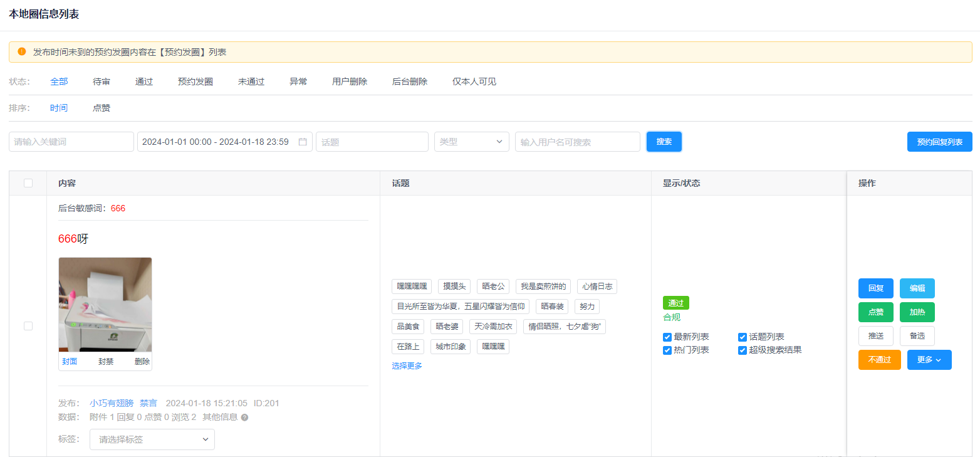This screenshot has height=457, width=980.
Task: Open the 类型 dropdown
Action: 472,142
